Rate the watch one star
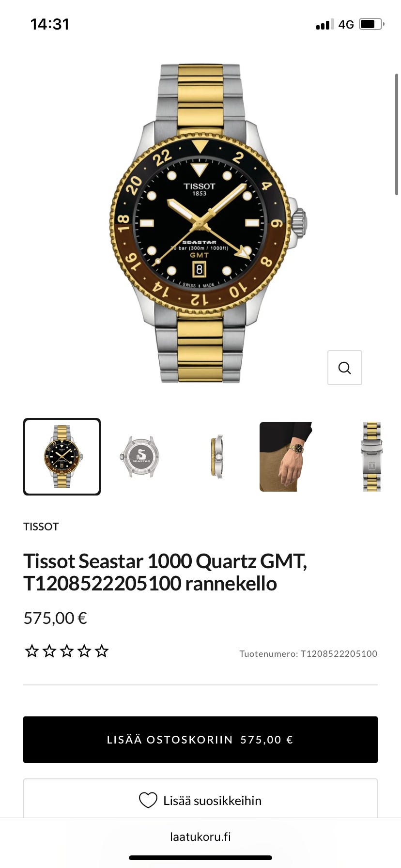This screenshot has width=401, height=868. click(32, 651)
